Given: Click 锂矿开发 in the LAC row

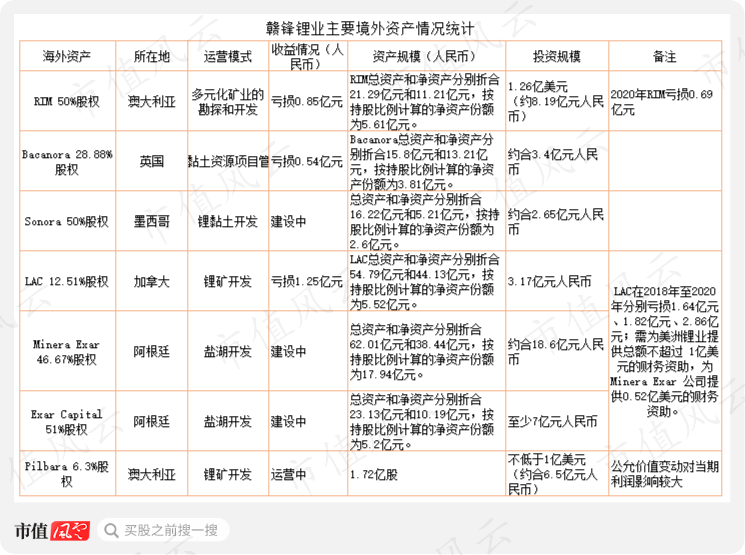Looking at the screenshot, I should pyautogui.click(x=228, y=281).
